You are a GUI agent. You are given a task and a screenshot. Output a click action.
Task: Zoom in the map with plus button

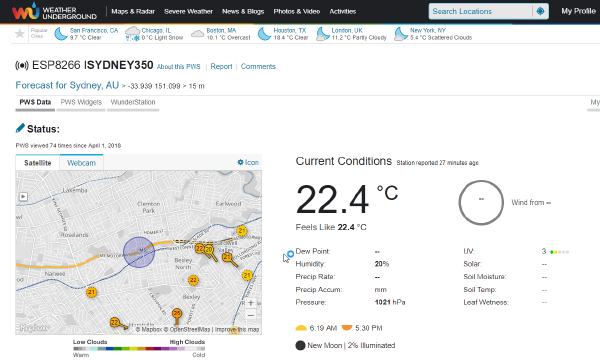pyautogui.click(x=251, y=303)
